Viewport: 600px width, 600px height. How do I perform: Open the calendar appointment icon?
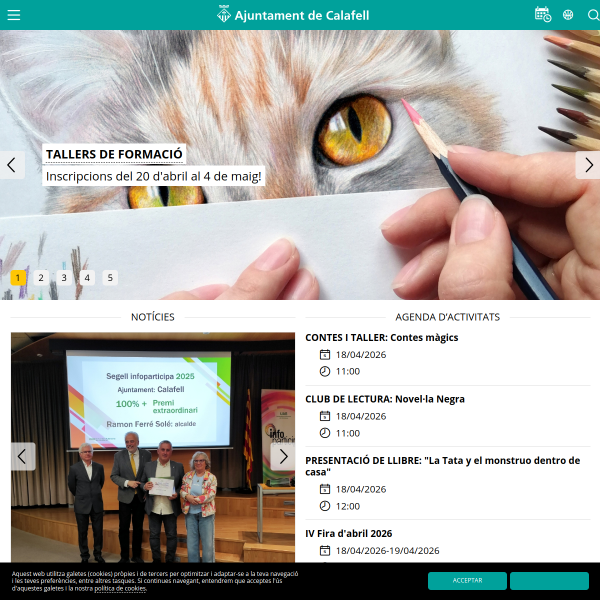[543, 15]
